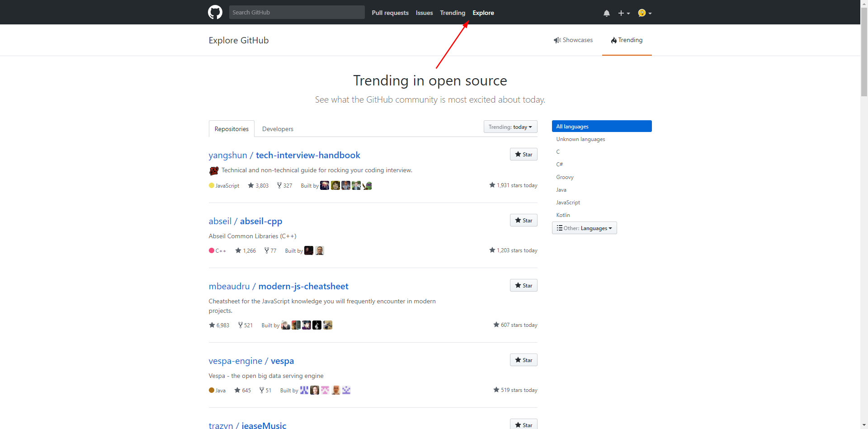Click first contributor avatar of tech-interview-handbook
This screenshot has width=868, height=429.
(325, 185)
